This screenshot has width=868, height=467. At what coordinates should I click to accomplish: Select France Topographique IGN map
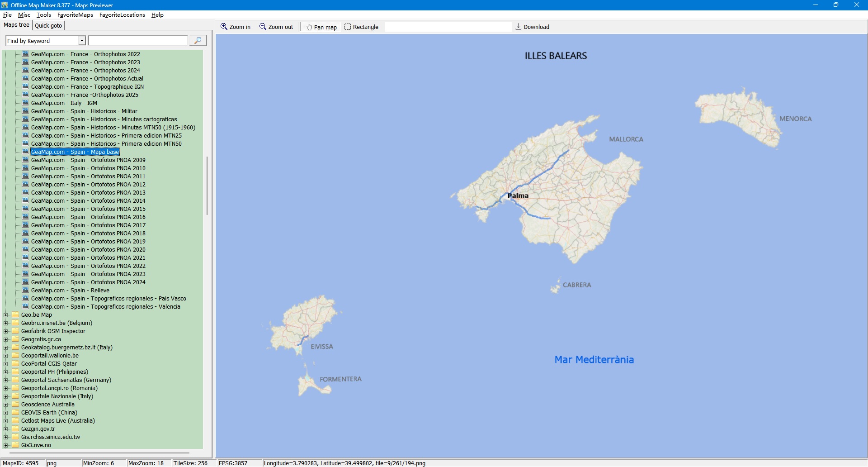point(87,87)
